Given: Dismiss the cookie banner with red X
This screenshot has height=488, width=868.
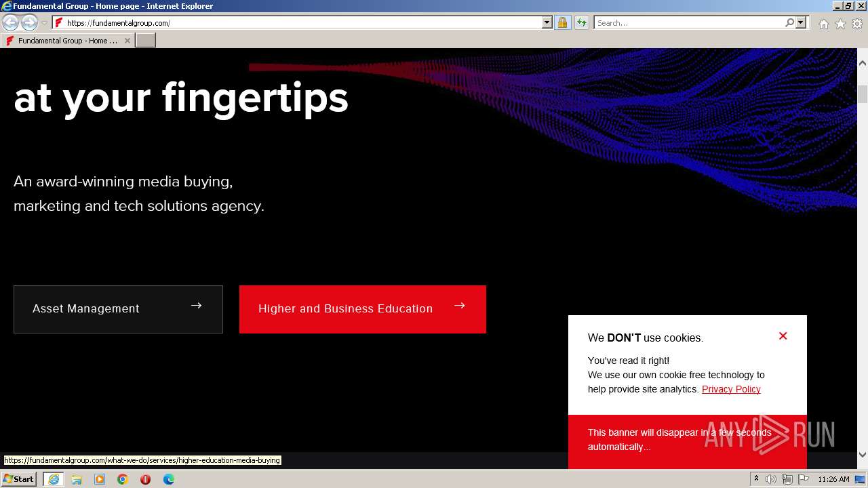Looking at the screenshot, I should pos(783,336).
